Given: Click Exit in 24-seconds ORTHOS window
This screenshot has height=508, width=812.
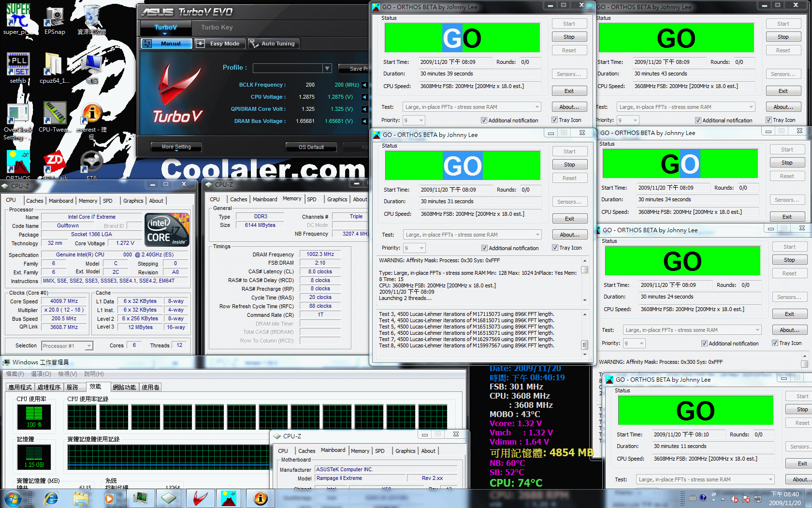Looking at the screenshot, I should (x=789, y=314).
